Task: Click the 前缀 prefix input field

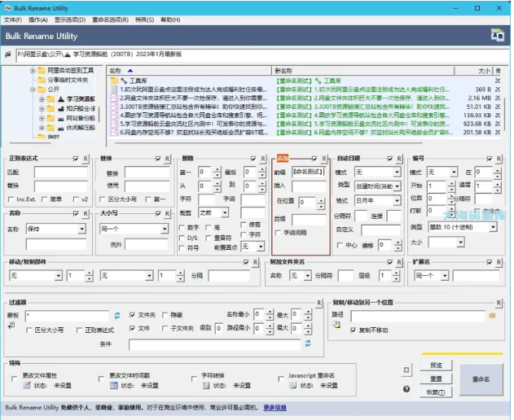Action: coord(308,173)
